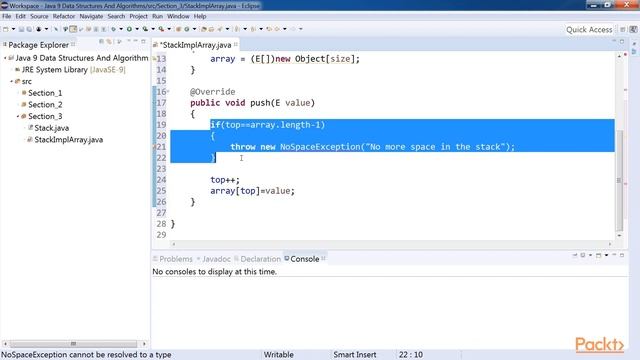Open the Run menu
The height and width of the screenshot is (360, 640).
click(157, 16)
